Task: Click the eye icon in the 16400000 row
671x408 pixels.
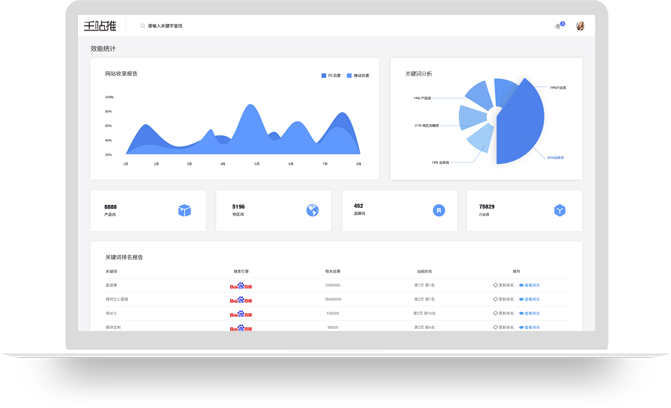Action: (x=521, y=299)
